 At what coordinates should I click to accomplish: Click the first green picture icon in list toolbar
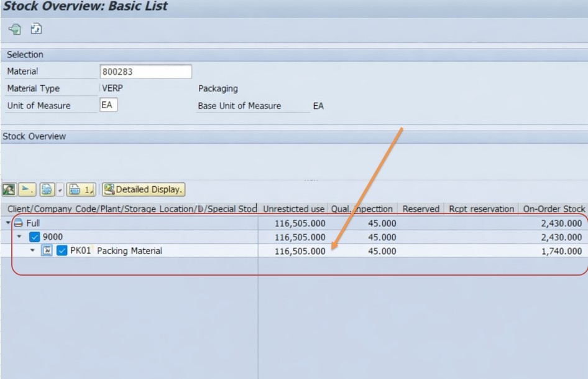pos(9,189)
